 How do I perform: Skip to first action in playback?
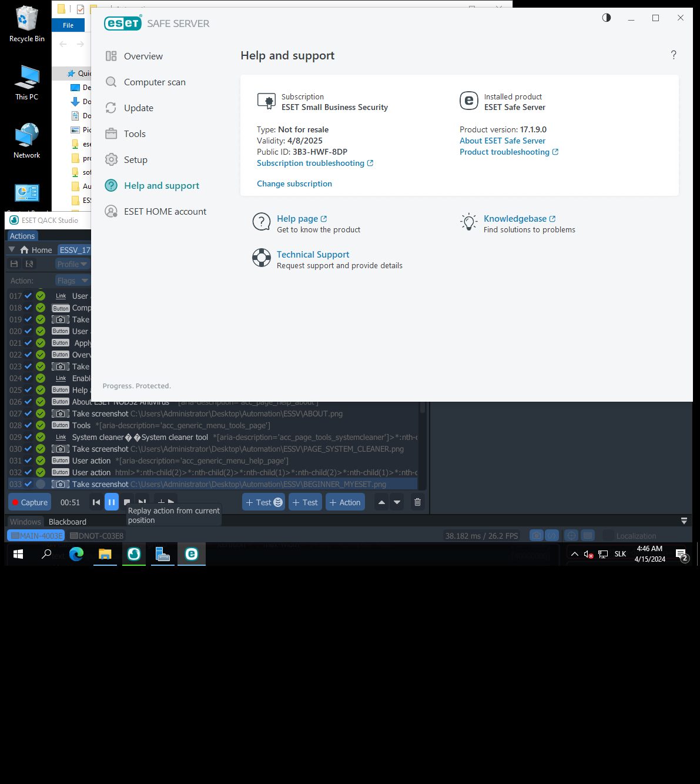click(x=96, y=502)
